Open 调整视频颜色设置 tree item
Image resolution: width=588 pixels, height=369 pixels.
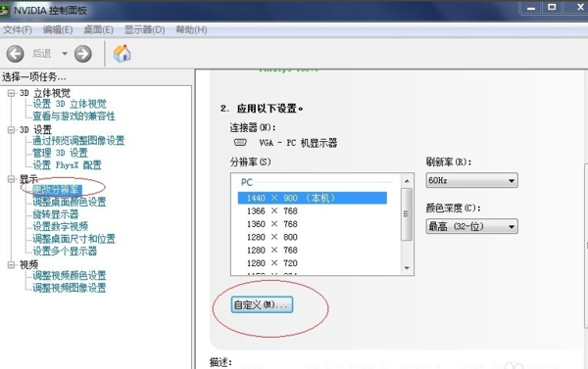[x=70, y=276]
